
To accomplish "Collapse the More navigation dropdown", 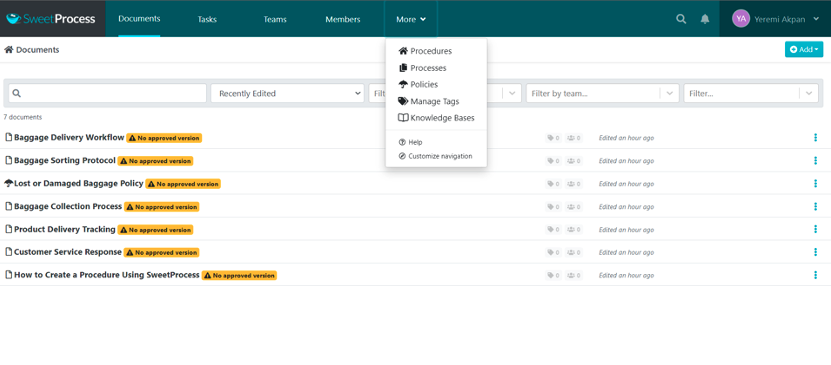I will (411, 19).
